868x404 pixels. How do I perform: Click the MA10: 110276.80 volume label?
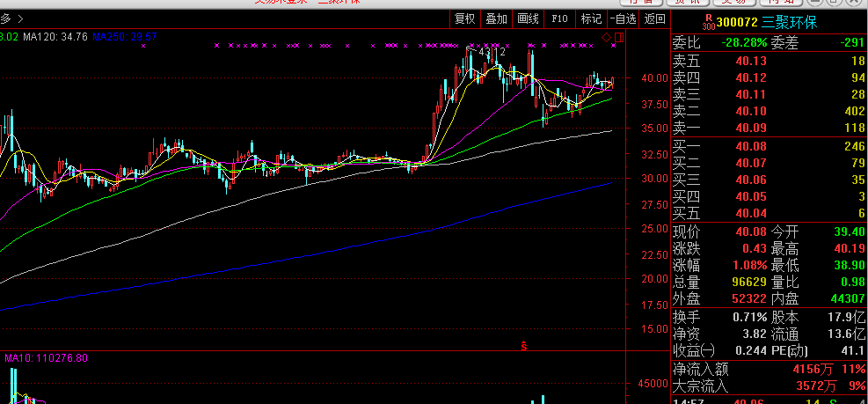pyautogui.click(x=46, y=358)
